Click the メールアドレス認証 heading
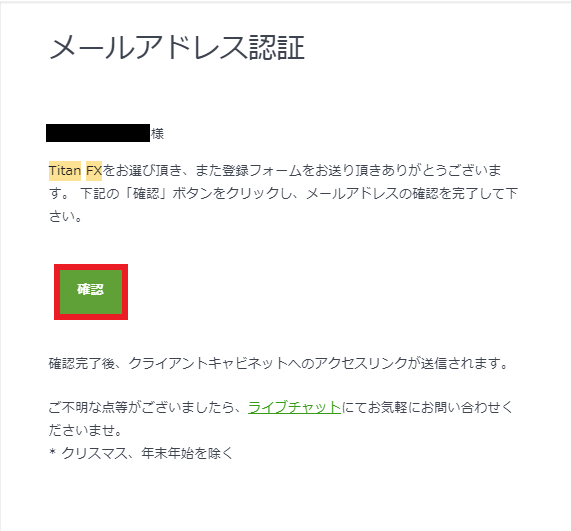 pos(177,48)
